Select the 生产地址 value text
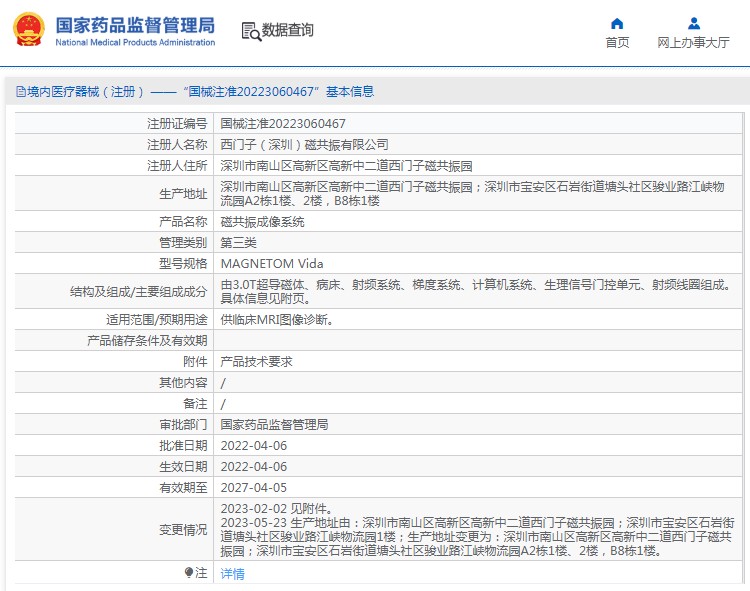This screenshot has height=591, width=750. coord(473,194)
